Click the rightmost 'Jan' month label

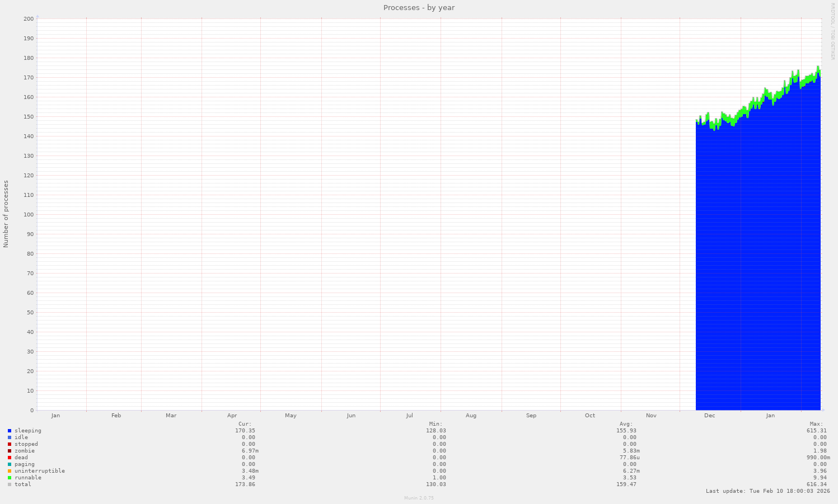[x=770, y=416]
